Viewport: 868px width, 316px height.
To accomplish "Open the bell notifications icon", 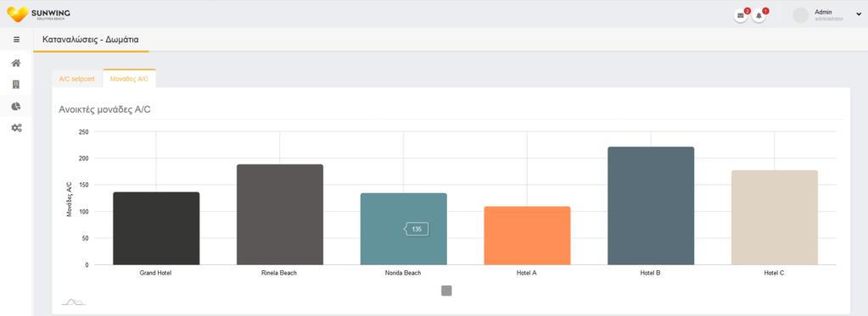I will pos(759,15).
